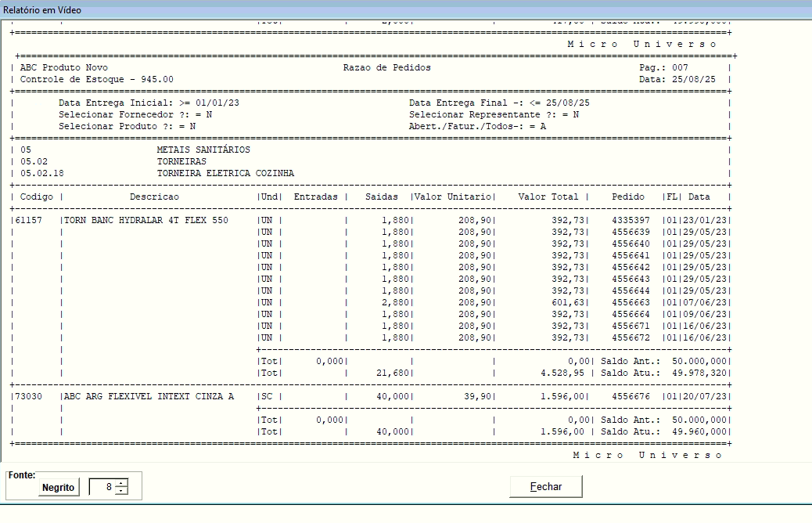Click the 2,880 saidas value
Screen dimensions: 812x523
396,303
